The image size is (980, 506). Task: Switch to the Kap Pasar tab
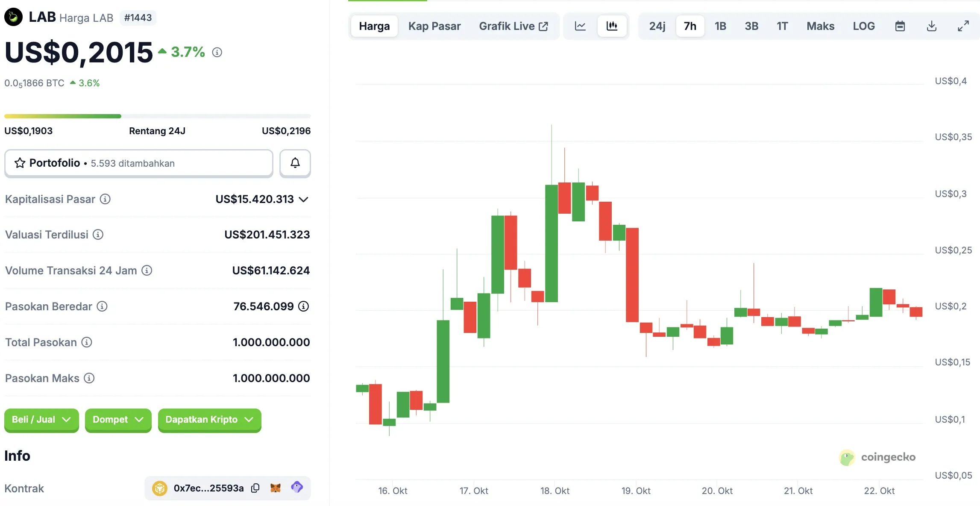coord(434,26)
